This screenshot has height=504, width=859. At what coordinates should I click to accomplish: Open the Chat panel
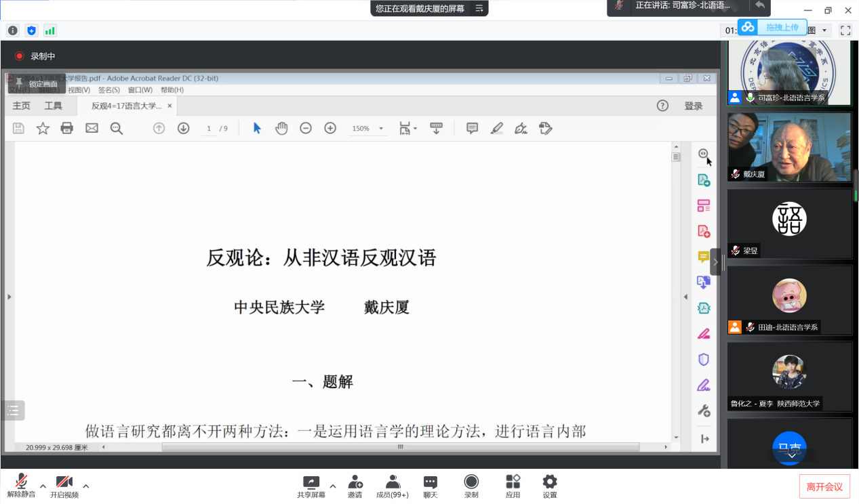431,482
